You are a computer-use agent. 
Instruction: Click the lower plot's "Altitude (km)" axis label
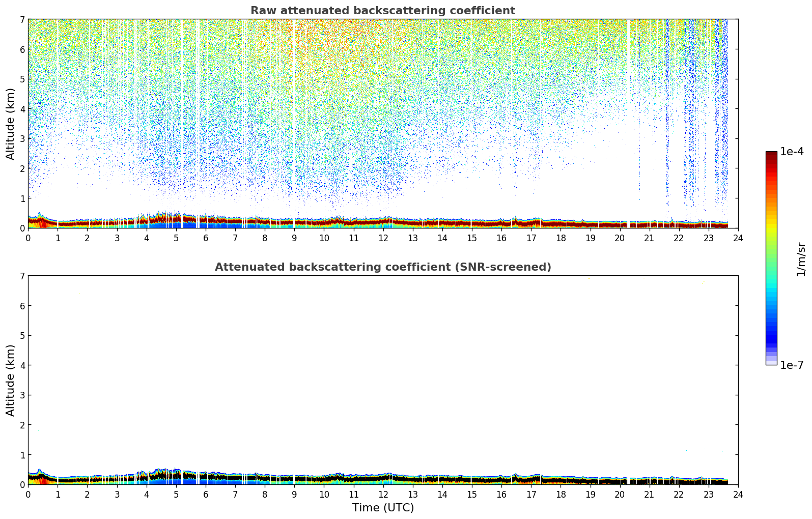(x=11, y=380)
